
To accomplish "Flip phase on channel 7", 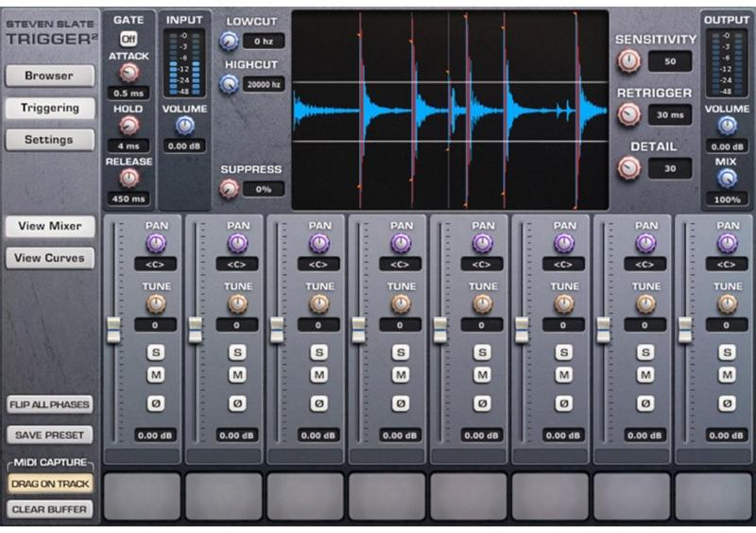I will tap(645, 404).
